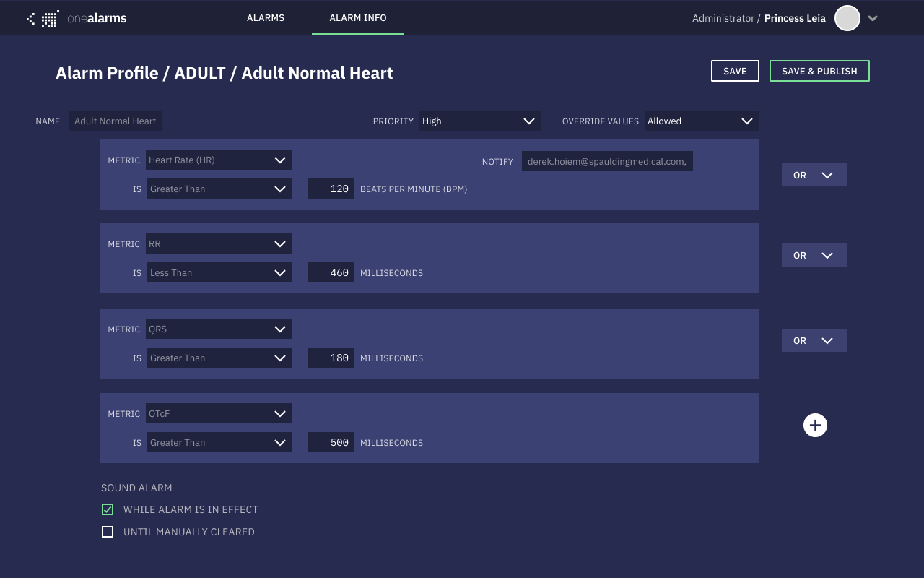Click the heart rate value 120 field

pyautogui.click(x=331, y=189)
